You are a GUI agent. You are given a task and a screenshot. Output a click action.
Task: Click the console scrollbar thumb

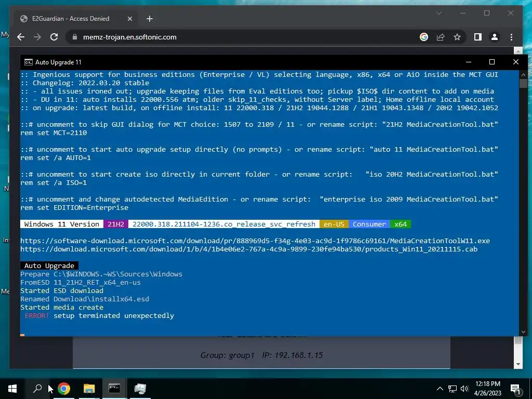coord(523,84)
